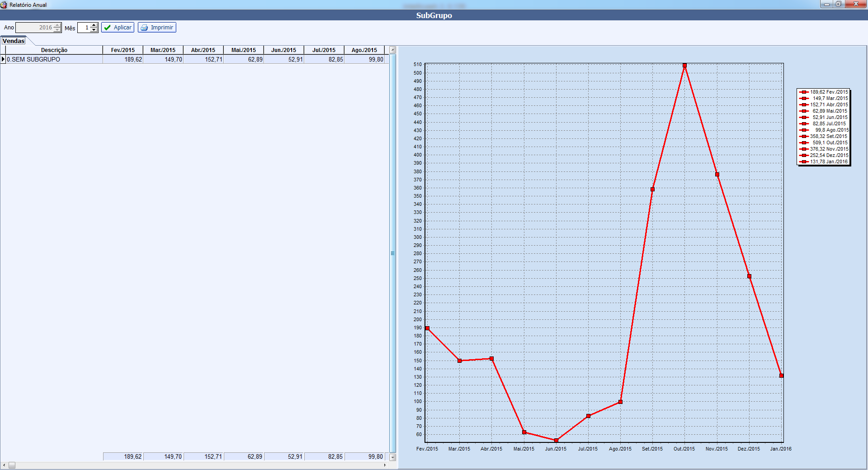Decrease the Mês value with down arrow
The height and width of the screenshot is (470, 868).
click(x=94, y=30)
